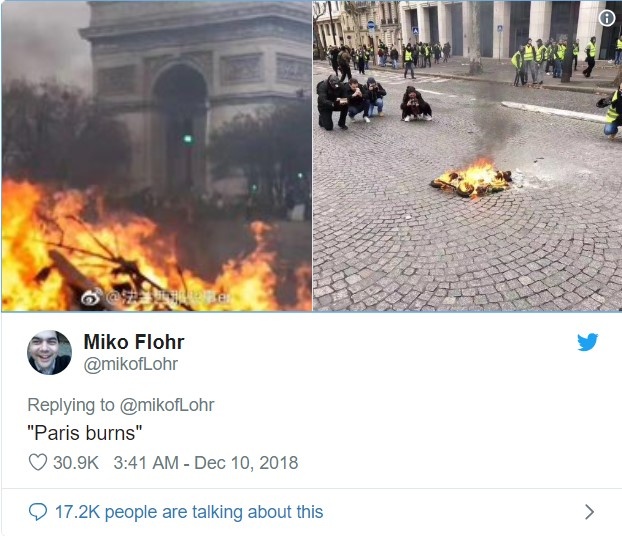The width and height of the screenshot is (622, 536).
Task: Like the tweet with the heart icon
Action: tap(38, 462)
